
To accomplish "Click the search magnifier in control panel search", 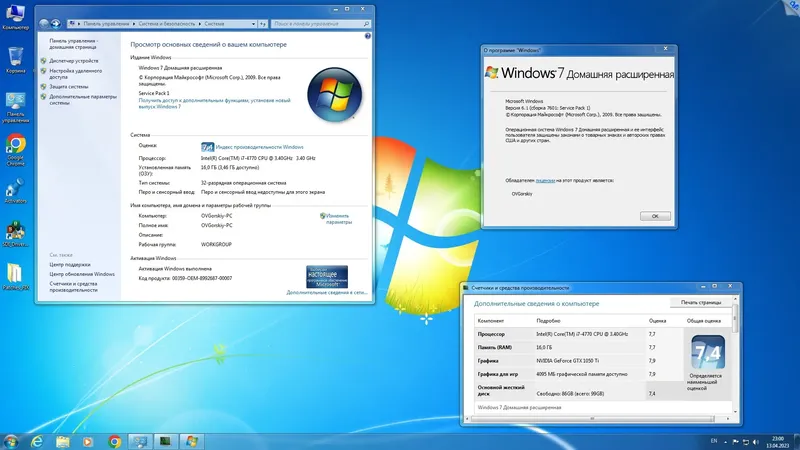I will click(366, 24).
